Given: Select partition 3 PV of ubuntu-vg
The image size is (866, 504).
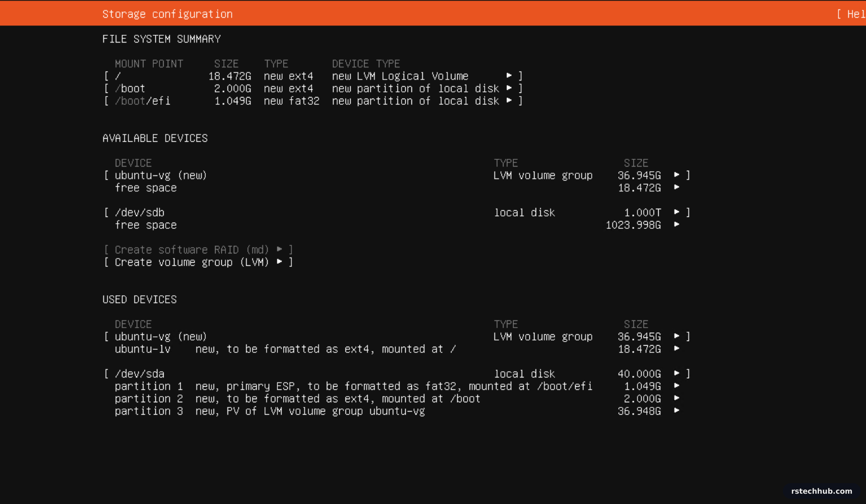Looking at the screenshot, I should tap(397, 412).
